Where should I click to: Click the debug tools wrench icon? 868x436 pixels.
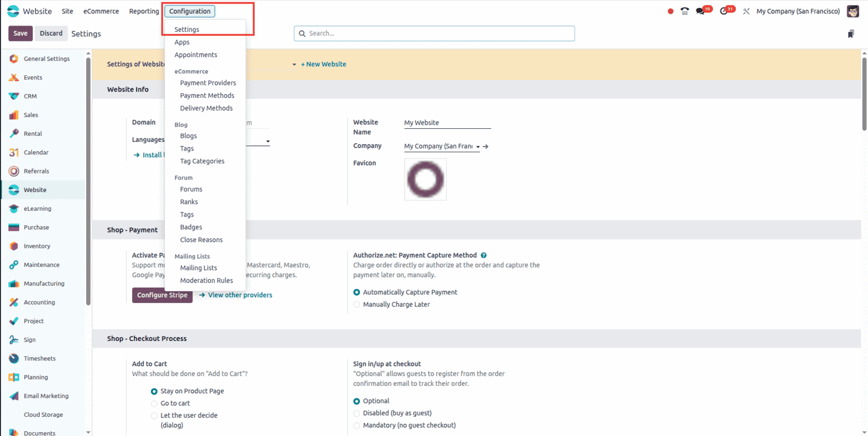point(746,11)
